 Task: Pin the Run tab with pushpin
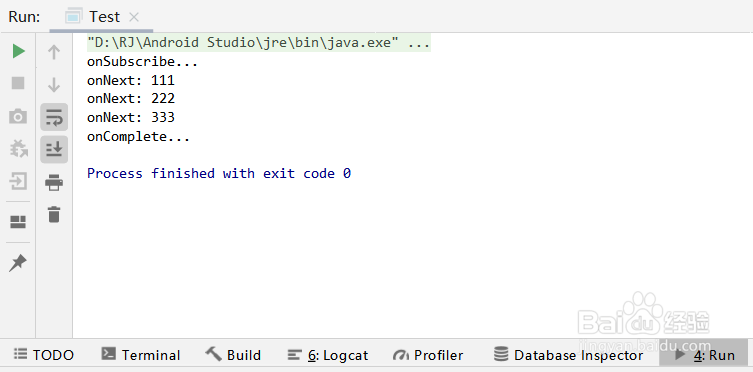point(18,263)
